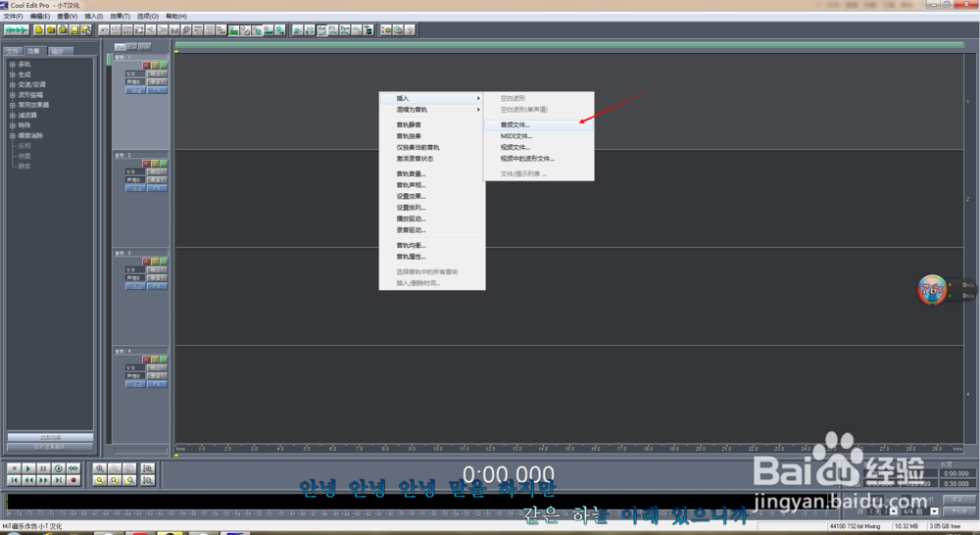
Task: Click the Rewind button
Action: point(28,480)
